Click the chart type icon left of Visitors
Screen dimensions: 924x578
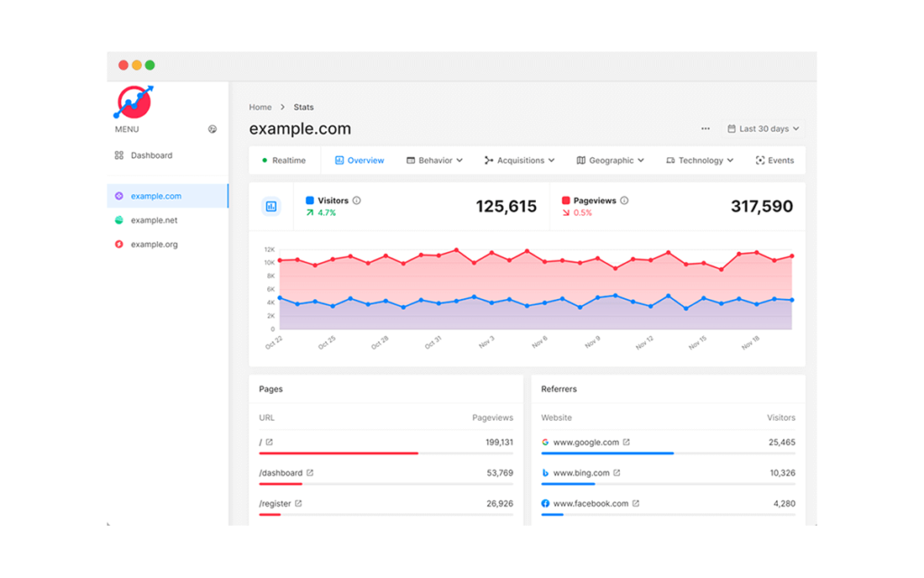pyautogui.click(x=271, y=207)
